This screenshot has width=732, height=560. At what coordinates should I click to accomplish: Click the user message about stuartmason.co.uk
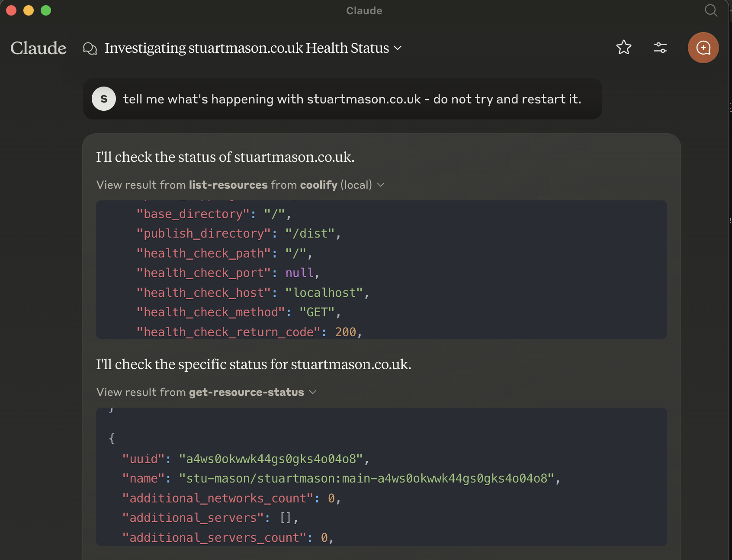(352, 99)
